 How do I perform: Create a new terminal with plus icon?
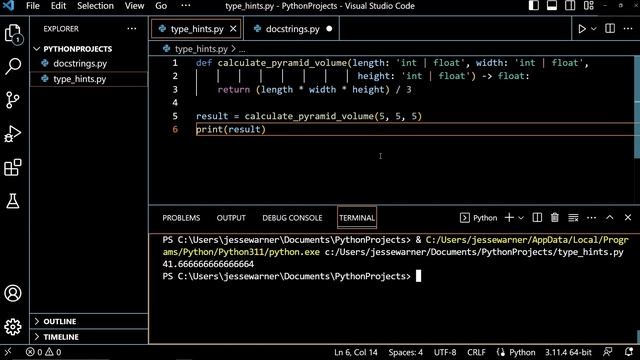point(509,218)
